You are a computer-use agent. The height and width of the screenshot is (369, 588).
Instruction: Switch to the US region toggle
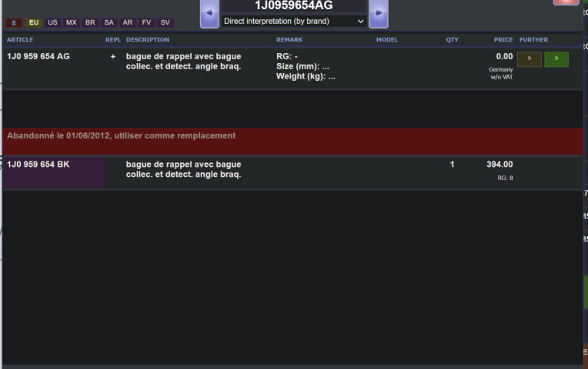point(52,23)
